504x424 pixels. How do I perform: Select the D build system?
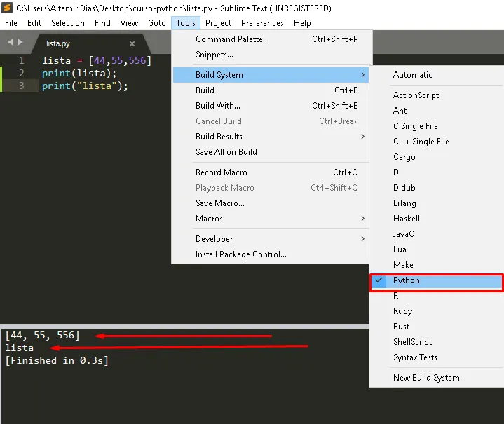coord(437,172)
